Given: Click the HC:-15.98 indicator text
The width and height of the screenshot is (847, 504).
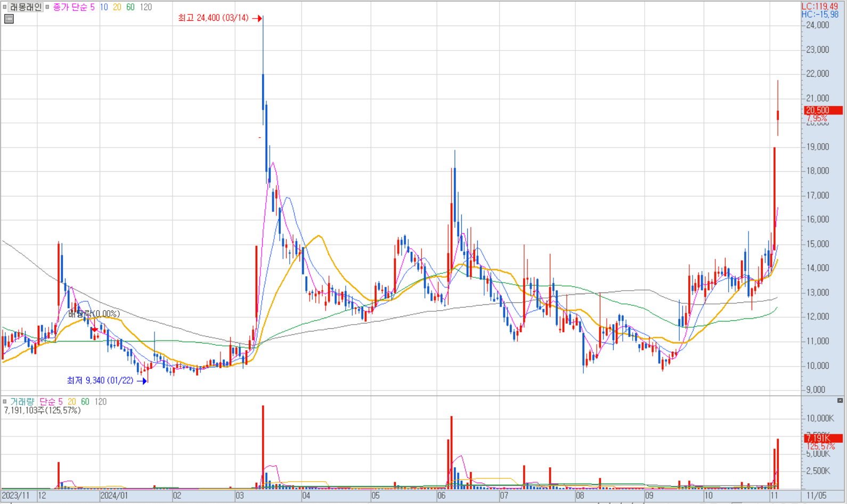Looking at the screenshot, I should (820, 14).
